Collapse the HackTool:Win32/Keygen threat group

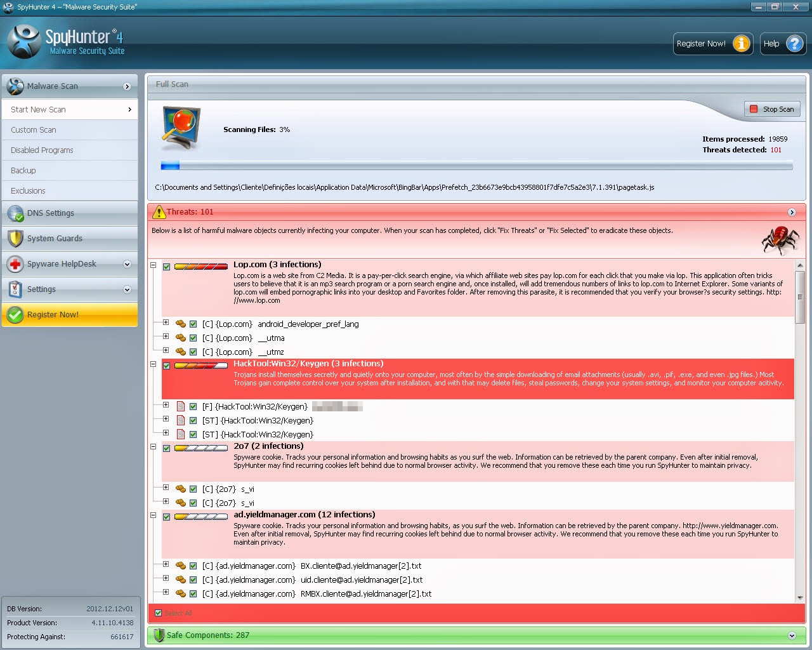(x=153, y=364)
